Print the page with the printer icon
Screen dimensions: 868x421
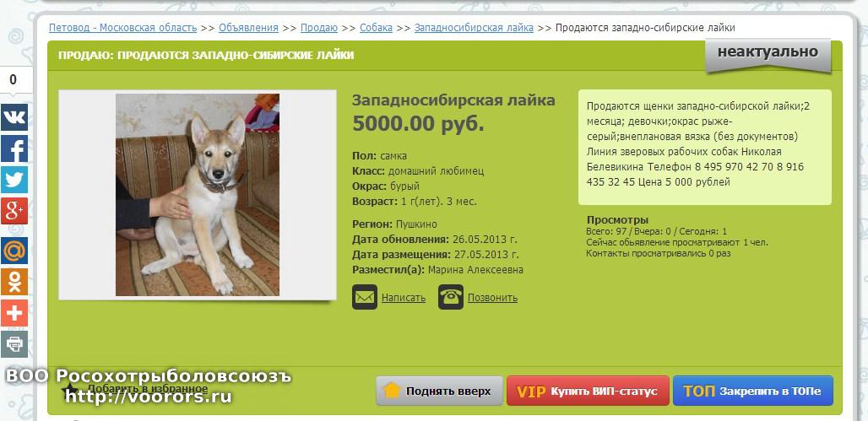pos(14,344)
